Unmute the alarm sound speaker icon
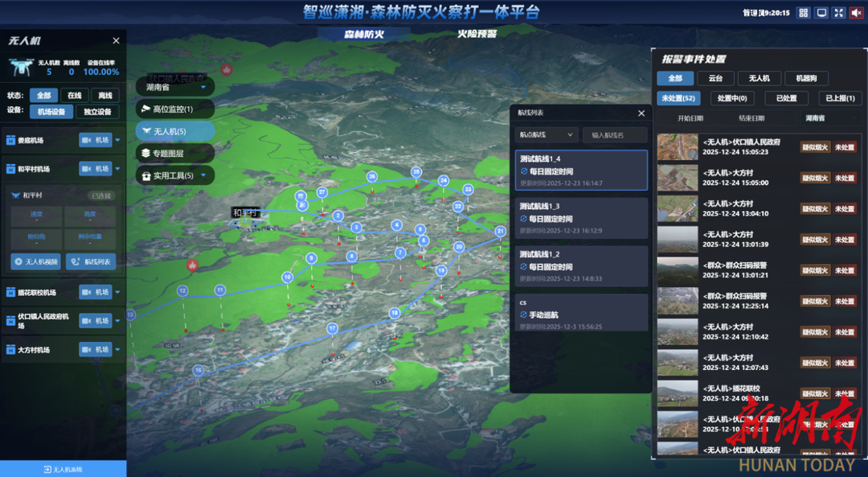Viewport: 868px width, 477px height. [x=856, y=13]
